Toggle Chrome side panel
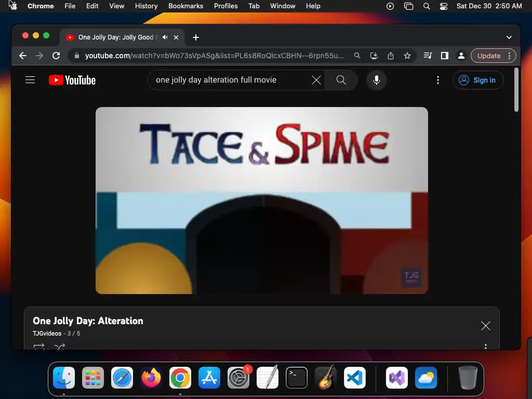Screen dimensions: 532x399 click(445, 56)
